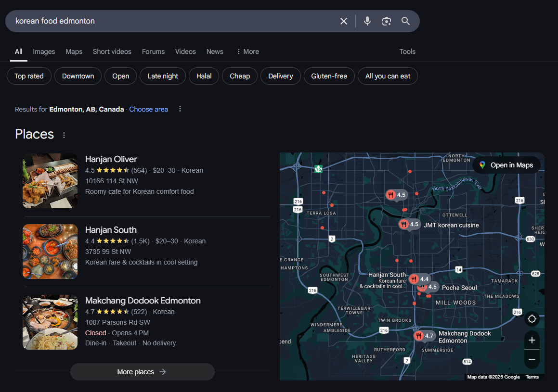Switch to the Short videos tab

tap(112, 51)
